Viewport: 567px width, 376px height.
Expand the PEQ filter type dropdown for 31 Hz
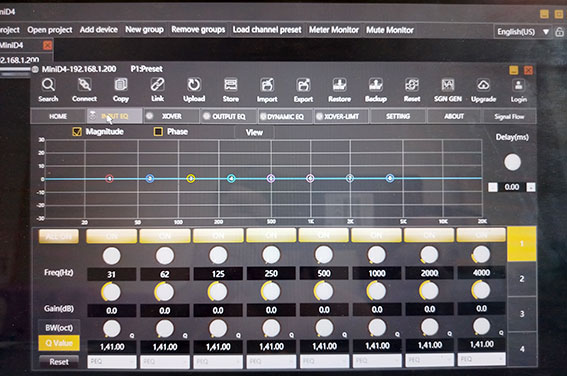coord(112,362)
